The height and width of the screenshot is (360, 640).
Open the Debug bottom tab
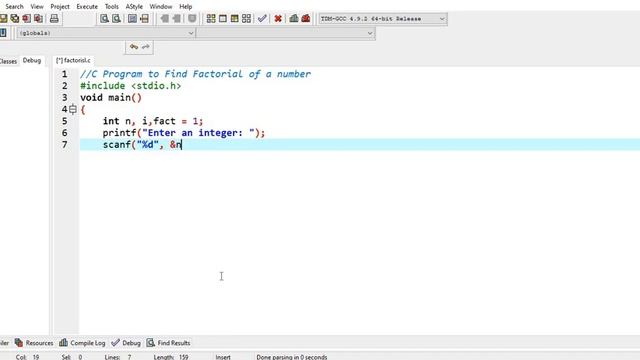(126, 343)
